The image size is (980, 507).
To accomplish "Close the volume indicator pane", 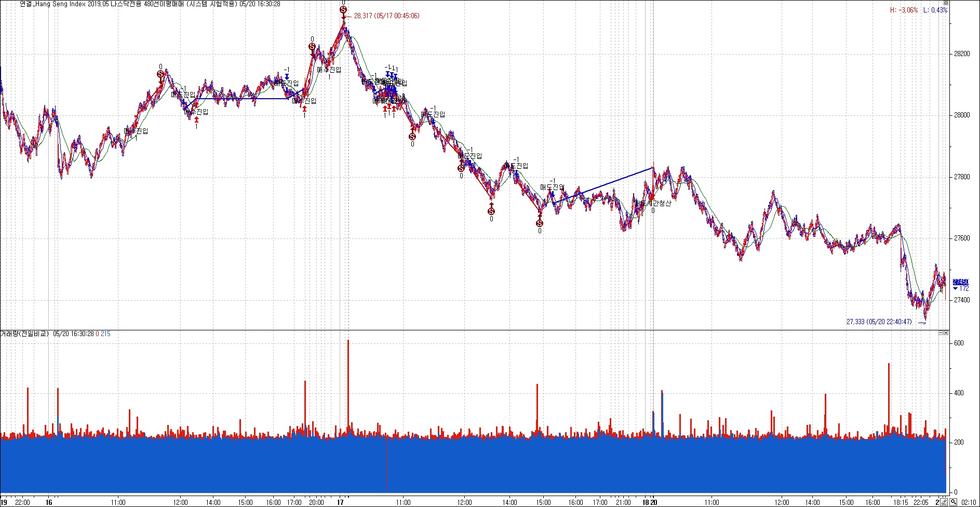I will [946, 333].
